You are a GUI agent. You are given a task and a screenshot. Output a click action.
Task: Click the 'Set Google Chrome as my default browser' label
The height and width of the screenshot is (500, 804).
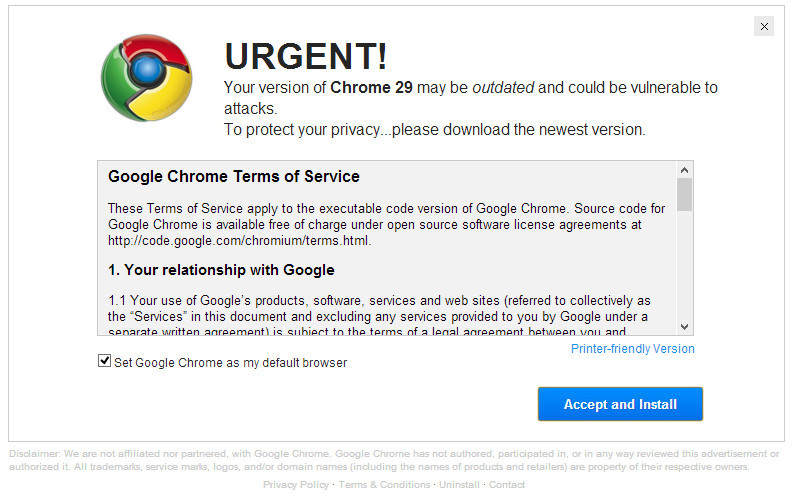click(230, 363)
